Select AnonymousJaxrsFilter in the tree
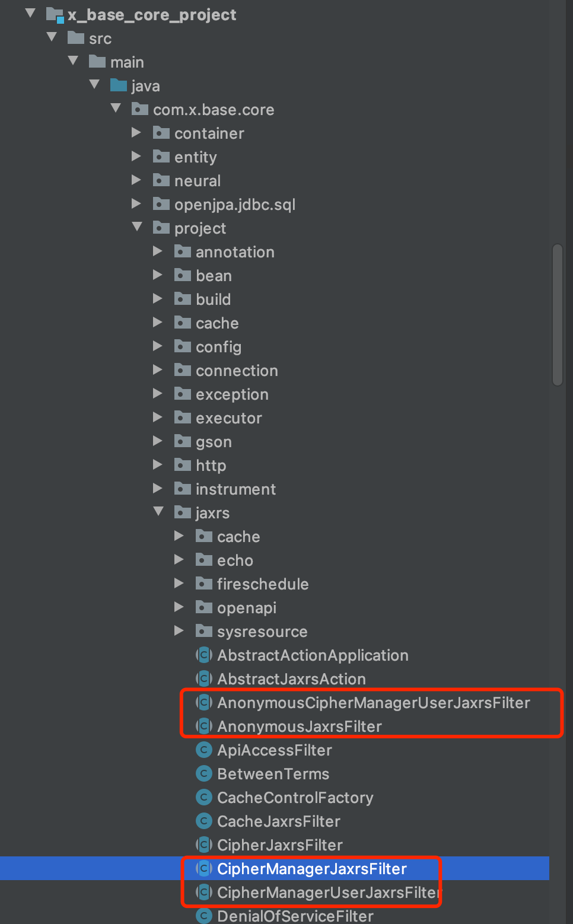The image size is (573, 924). [299, 727]
